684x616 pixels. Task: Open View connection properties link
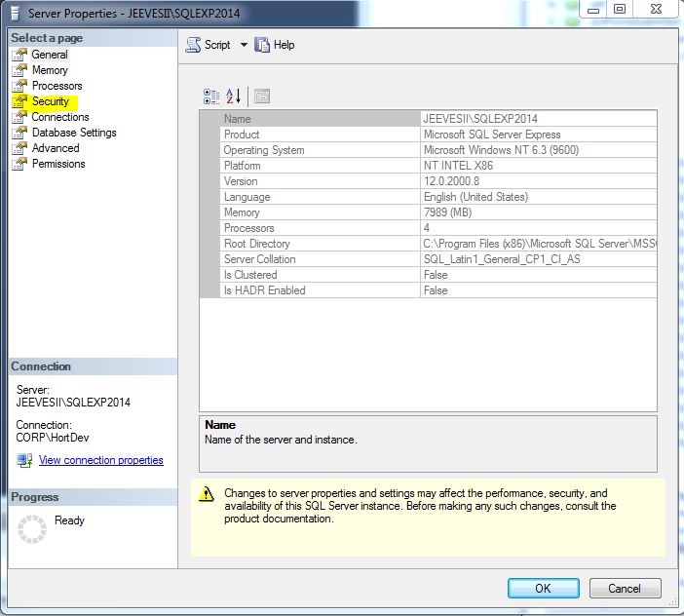click(x=101, y=460)
